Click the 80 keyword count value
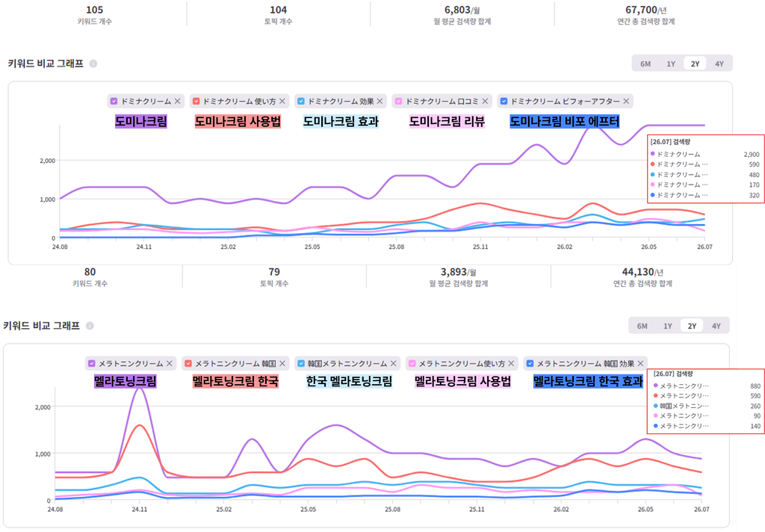 point(90,272)
